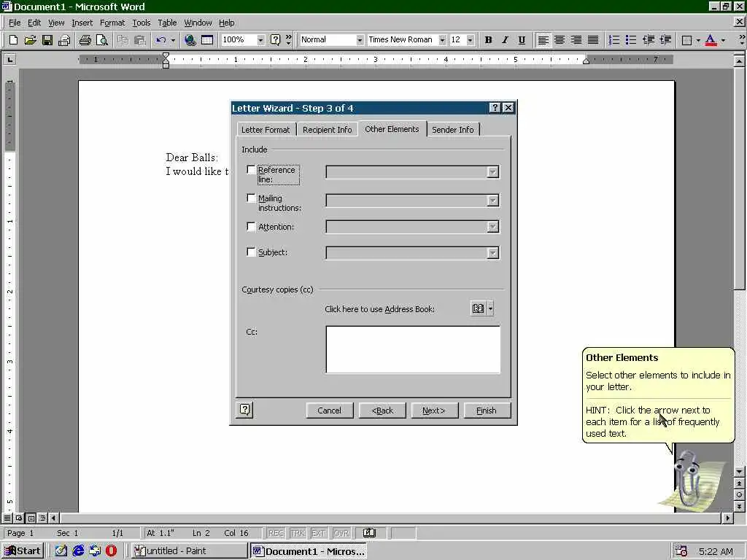Click the Tables and Borders icon
The height and width of the screenshot is (560, 747).
pos(206,40)
